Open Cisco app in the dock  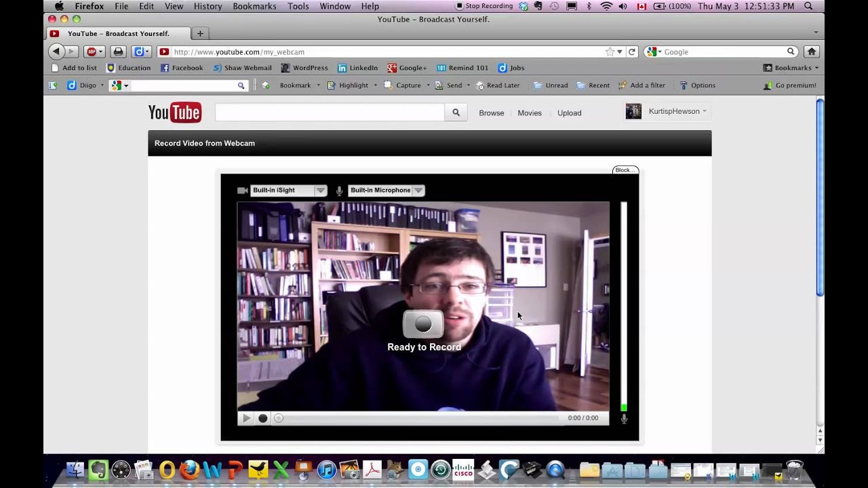[463, 470]
